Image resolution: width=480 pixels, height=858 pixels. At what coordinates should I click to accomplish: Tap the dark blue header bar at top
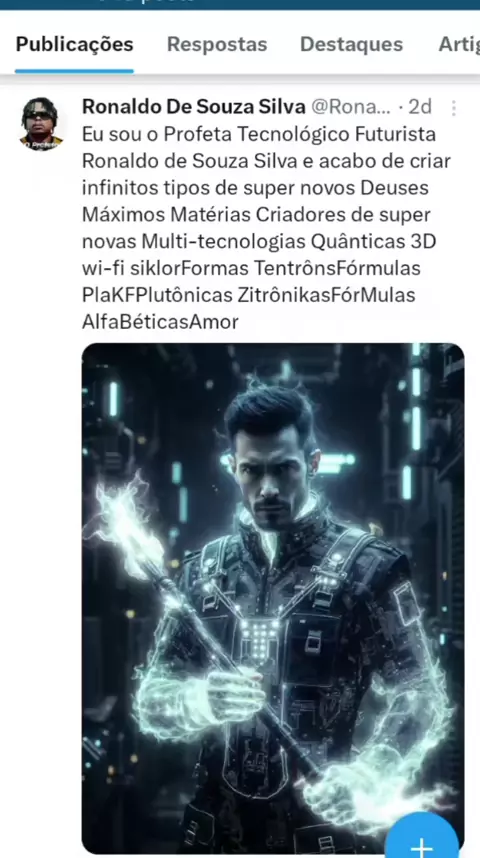coord(240,5)
